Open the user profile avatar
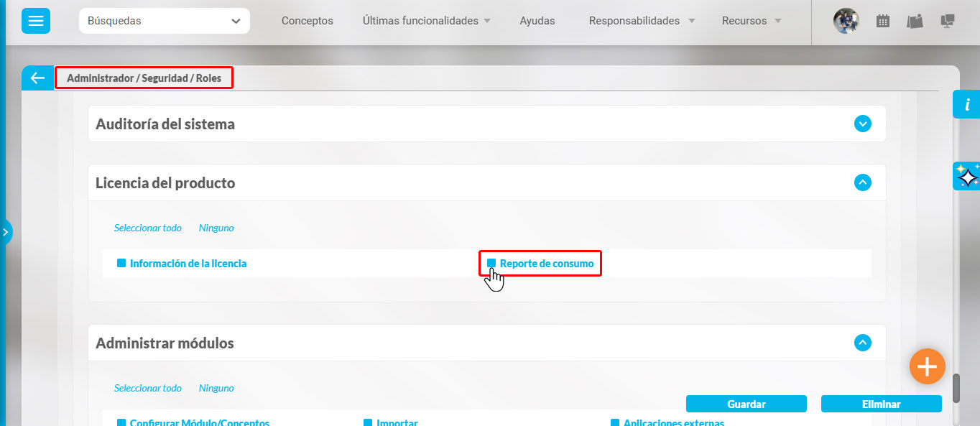Screen dimensions: 980x426 tap(846, 21)
